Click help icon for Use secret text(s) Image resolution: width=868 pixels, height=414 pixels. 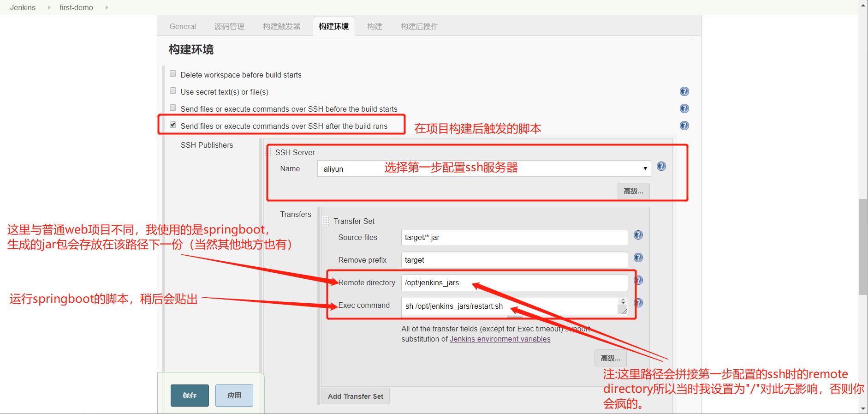pos(684,91)
